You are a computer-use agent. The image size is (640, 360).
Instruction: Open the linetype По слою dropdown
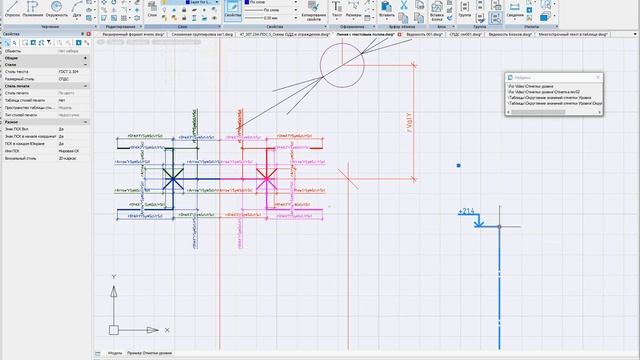click(x=295, y=10)
